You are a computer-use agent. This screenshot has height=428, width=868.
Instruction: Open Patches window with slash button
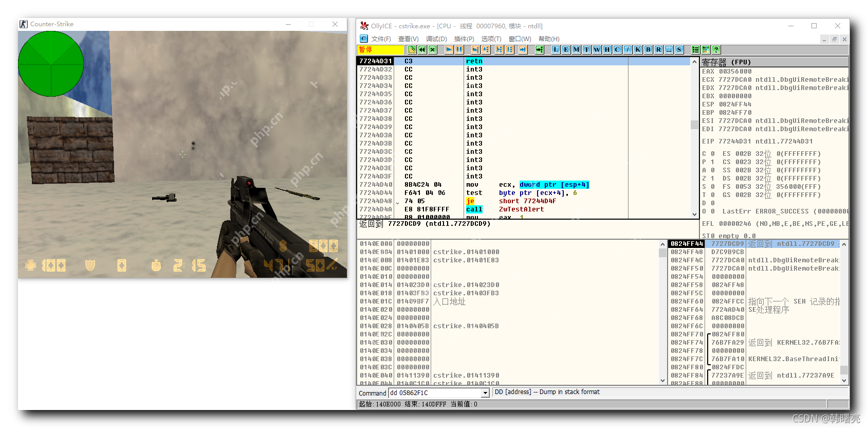[628, 49]
